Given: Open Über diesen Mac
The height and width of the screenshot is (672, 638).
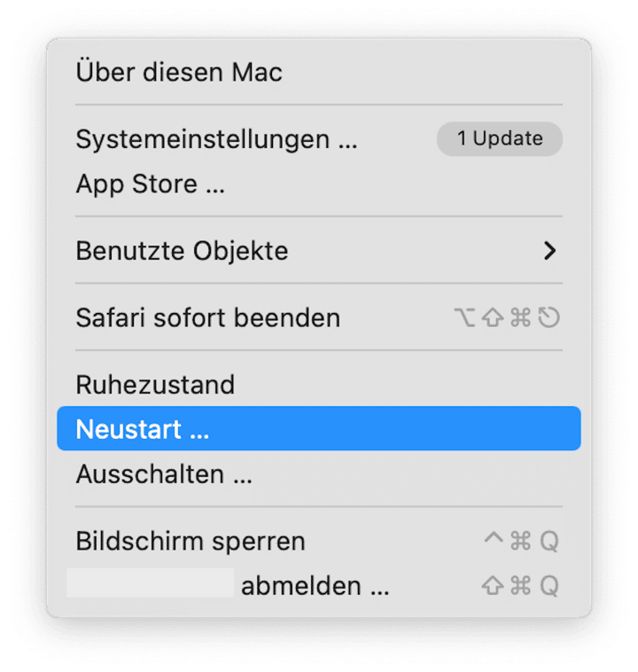Looking at the screenshot, I should tap(319, 72).
